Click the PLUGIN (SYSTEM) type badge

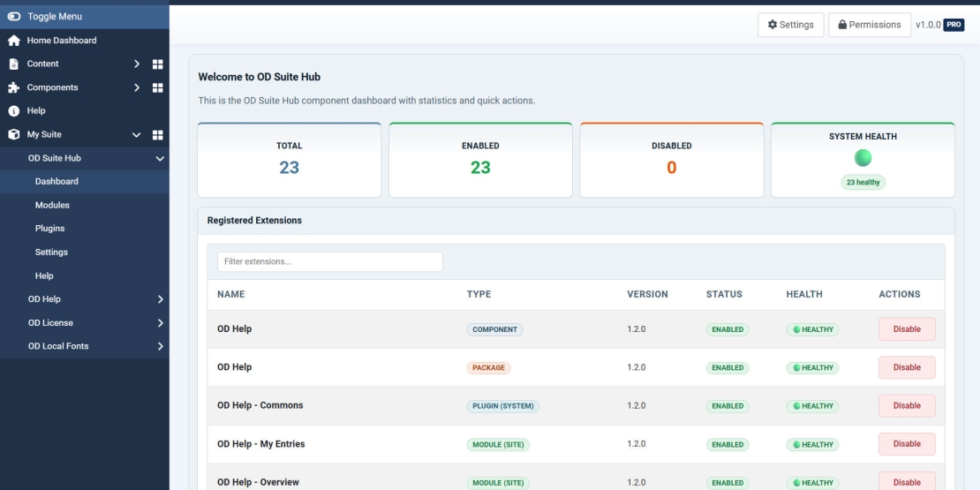point(503,406)
